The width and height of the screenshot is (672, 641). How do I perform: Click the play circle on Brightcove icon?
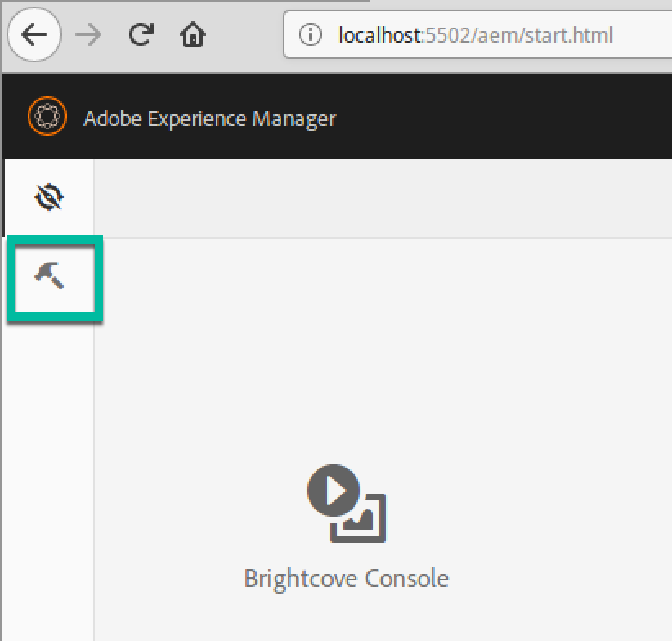[333, 491]
